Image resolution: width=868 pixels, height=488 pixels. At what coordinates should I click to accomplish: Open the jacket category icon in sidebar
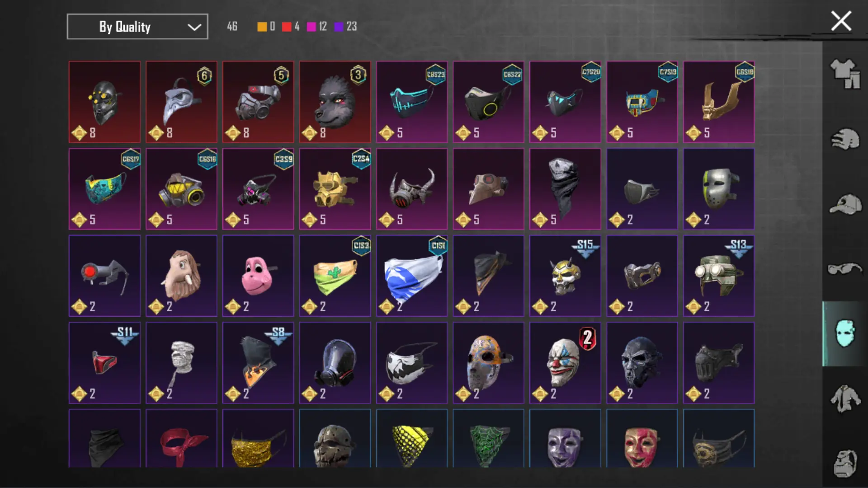pyautogui.click(x=844, y=399)
